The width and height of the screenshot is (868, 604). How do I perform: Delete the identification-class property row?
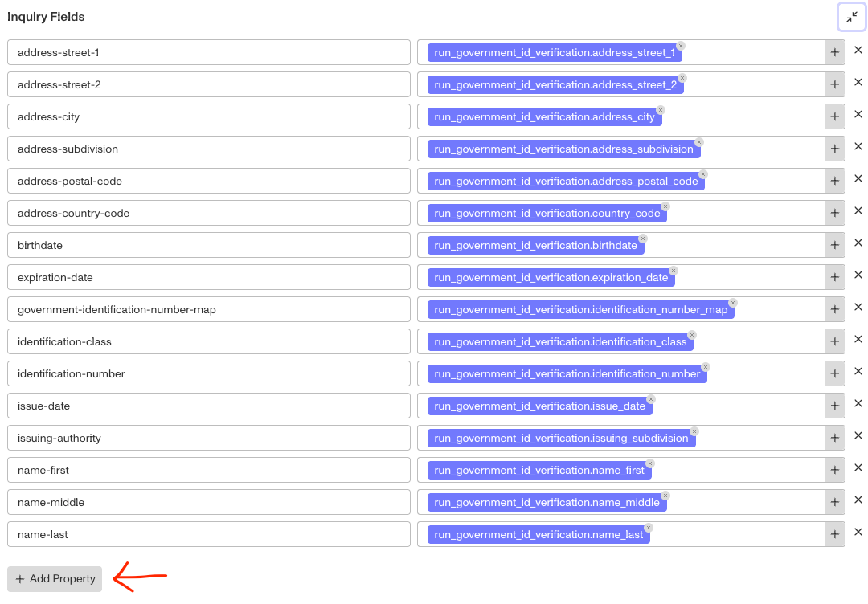858,338
